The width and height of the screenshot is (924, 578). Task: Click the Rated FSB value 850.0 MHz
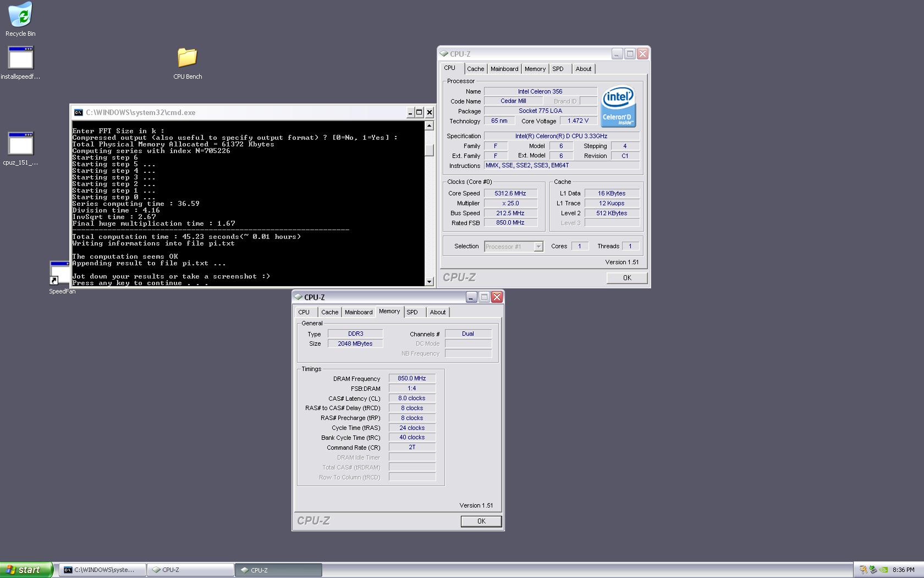click(x=510, y=223)
